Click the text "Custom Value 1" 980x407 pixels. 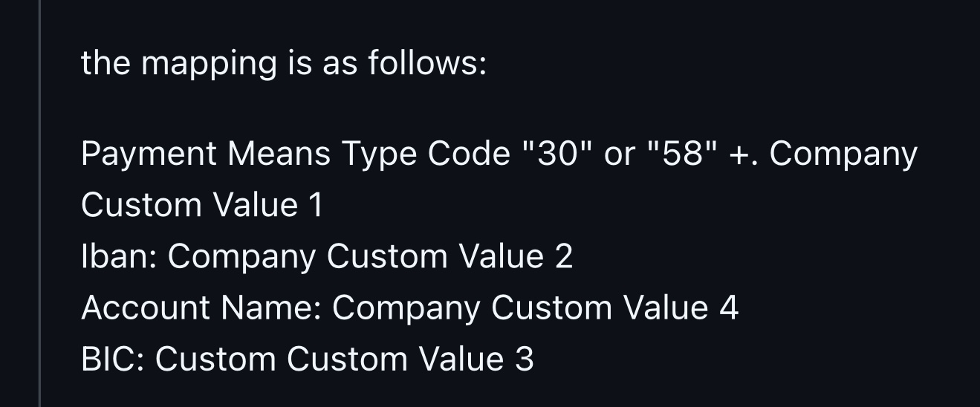(x=202, y=205)
